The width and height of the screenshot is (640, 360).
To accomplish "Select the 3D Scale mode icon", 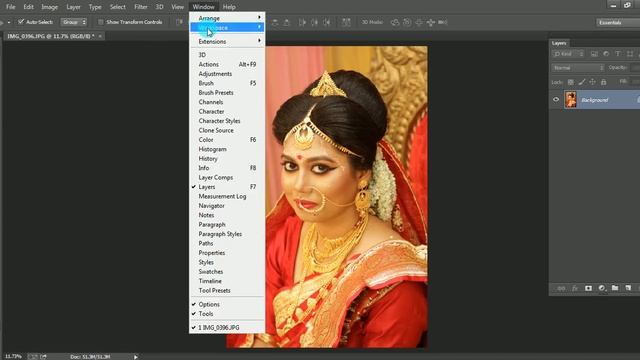I will [x=442, y=22].
